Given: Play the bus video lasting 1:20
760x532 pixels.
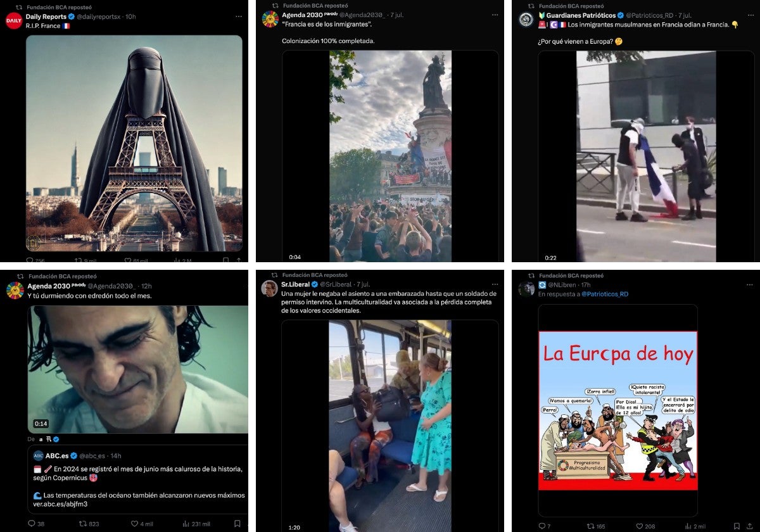Looking at the screenshot, I should [390, 426].
